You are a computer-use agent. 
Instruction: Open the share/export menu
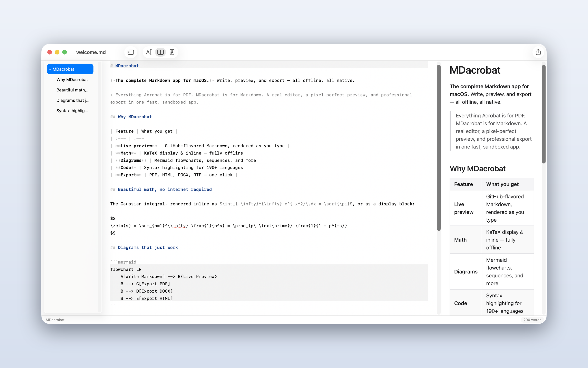538,52
